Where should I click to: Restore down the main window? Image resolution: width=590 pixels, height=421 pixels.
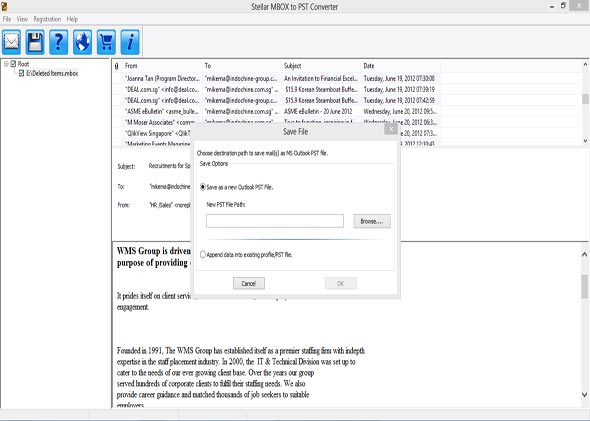563,6
